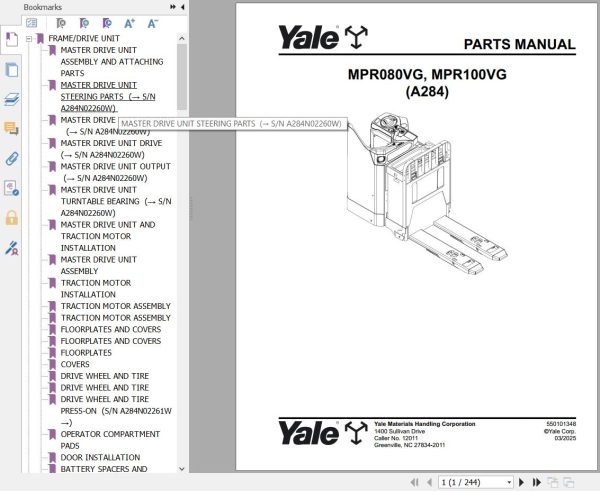Open MASTER DRIVE UNIT ASSEMBLY bookmark
This screenshot has width=600, height=491.
click(x=99, y=265)
